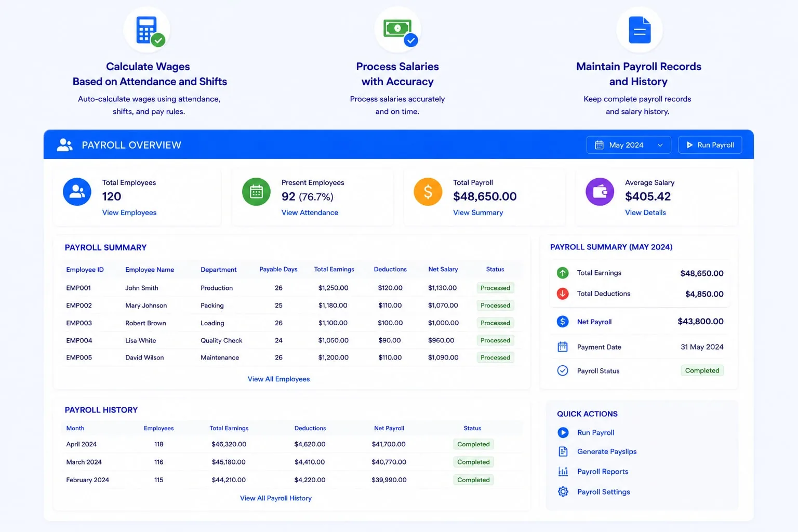Click David Wilson's net salary $1,090.00

[x=443, y=357]
